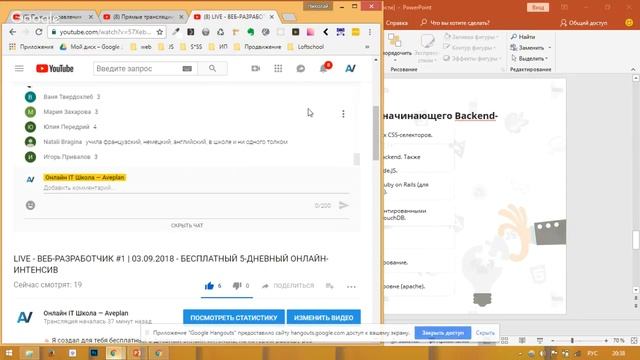Viewport: 640px width, 360px height.
Task: Switch to the Прямые трансляции tab
Action: pos(143,17)
